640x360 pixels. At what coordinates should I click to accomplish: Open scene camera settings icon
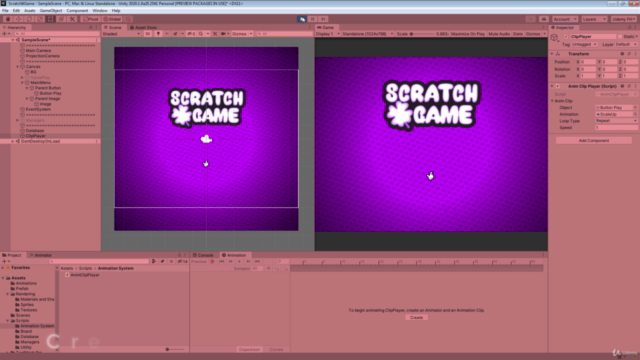point(224,34)
